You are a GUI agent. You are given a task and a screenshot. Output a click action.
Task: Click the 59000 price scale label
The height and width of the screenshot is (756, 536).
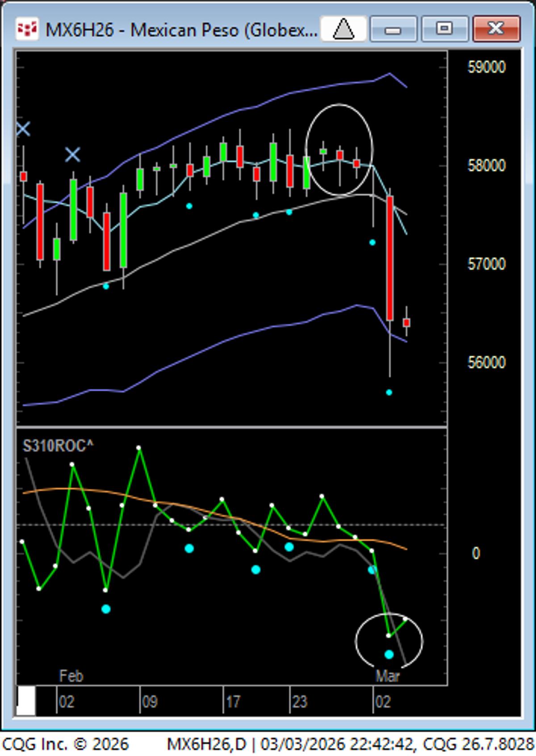pos(486,68)
